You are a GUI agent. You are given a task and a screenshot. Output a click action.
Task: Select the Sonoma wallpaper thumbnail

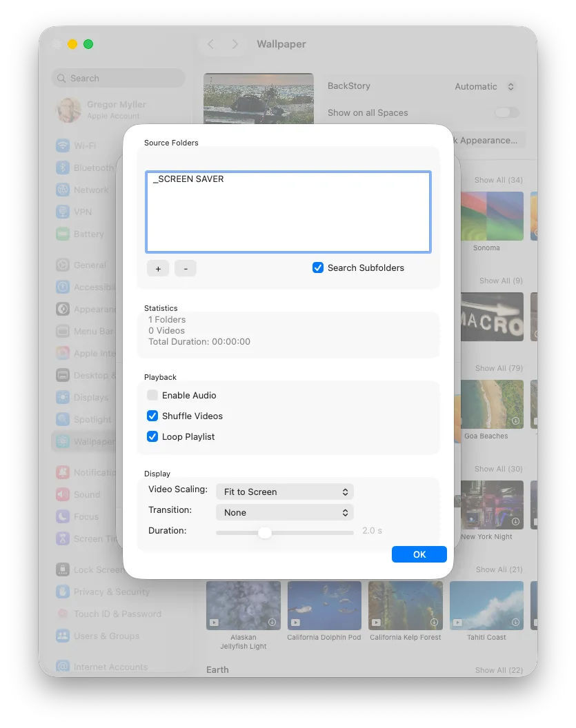[x=492, y=216]
